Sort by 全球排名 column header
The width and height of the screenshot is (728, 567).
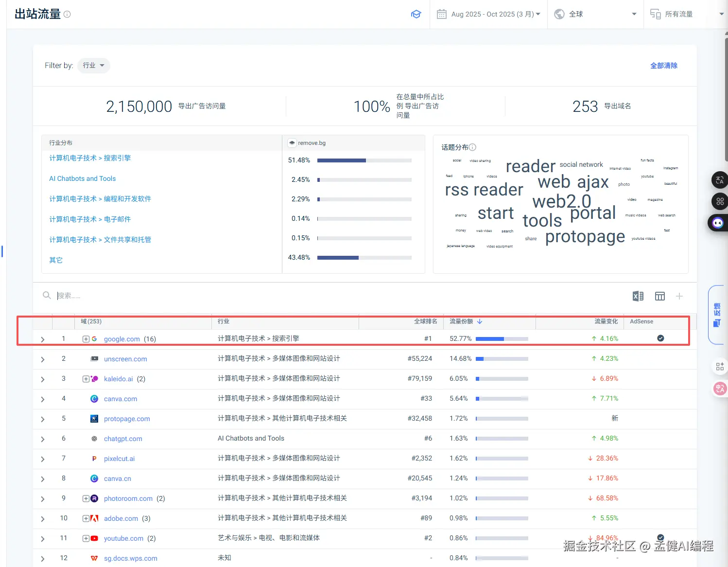(426, 321)
